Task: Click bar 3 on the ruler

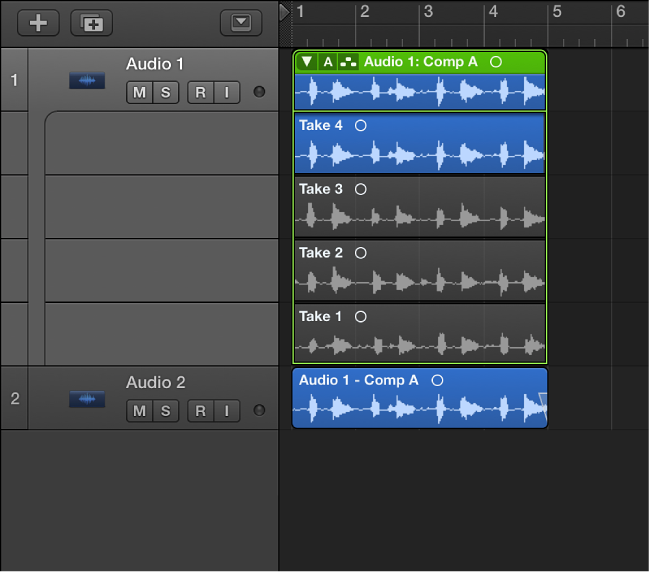Action: pyautogui.click(x=428, y=12)
